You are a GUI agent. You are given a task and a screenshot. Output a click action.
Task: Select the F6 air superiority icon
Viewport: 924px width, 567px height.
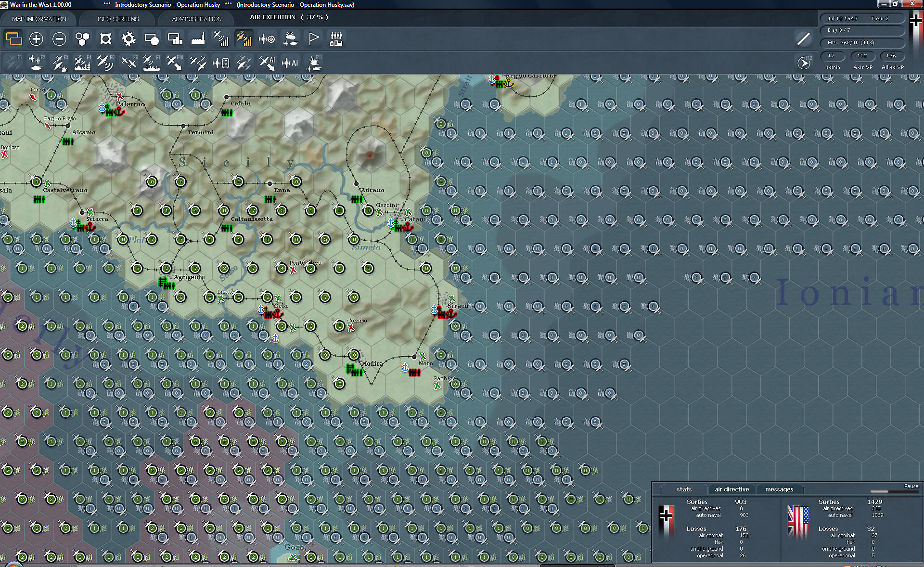[x=128, y=63]
